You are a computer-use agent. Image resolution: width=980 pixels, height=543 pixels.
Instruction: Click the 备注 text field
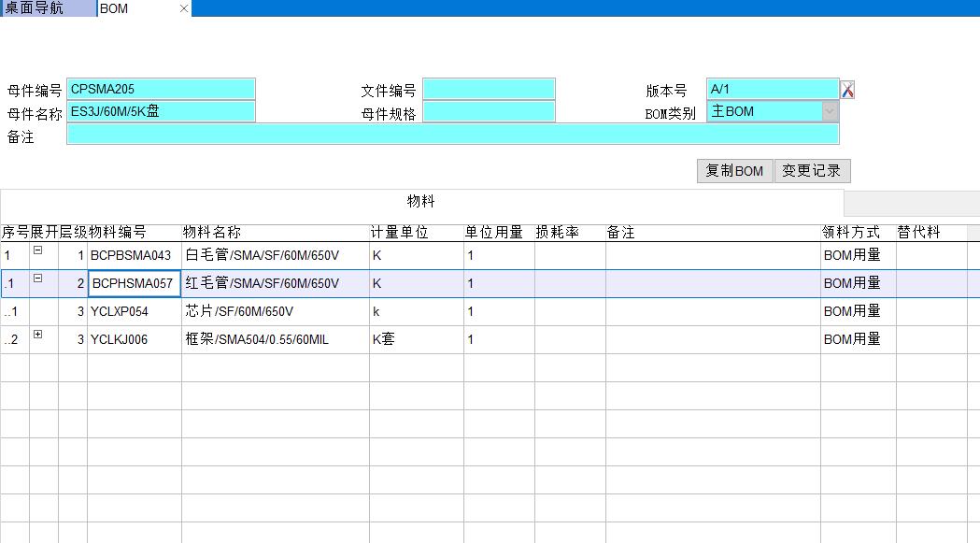pyautogui.click(x=452, y=135)
